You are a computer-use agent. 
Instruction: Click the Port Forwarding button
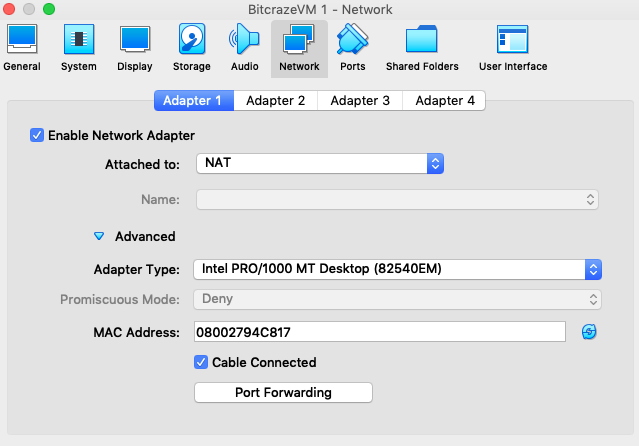pos(283,392)
